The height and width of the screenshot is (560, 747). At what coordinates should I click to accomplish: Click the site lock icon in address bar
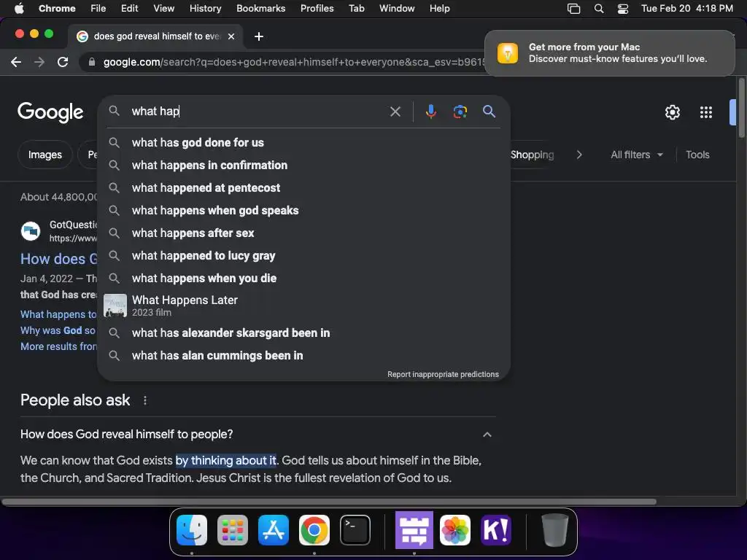pos(92,62)
